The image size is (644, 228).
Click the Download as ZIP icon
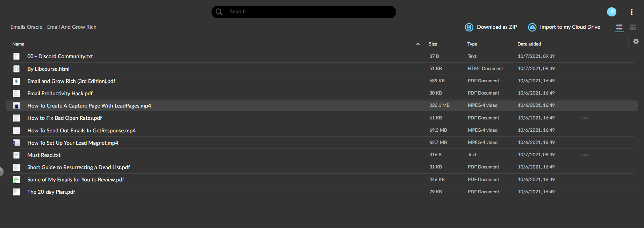(469, 27)
